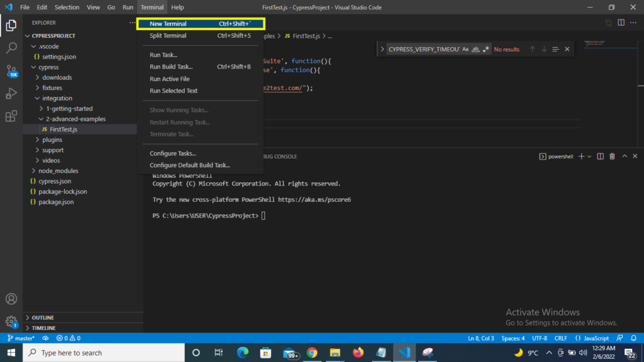644x362 pixels.
Task: Go to next match arrow in Find
Action: coord(544,49)
